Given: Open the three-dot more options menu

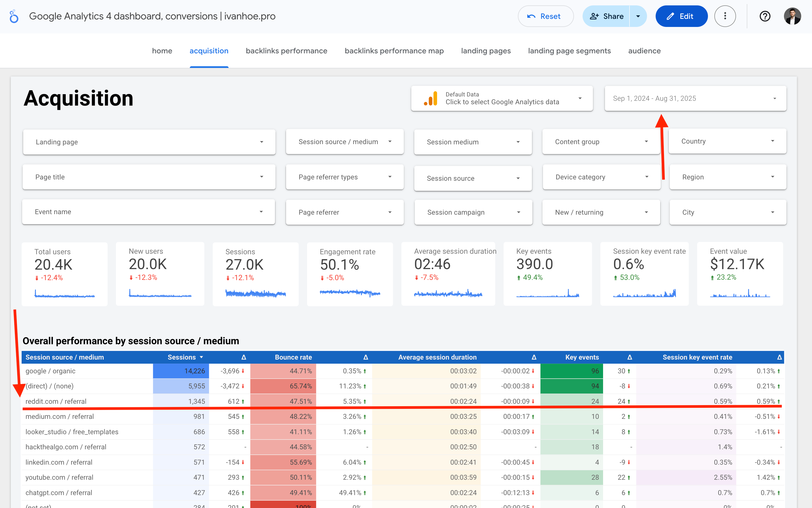Looking at the screenshot, I should click(x=725, y=16).
